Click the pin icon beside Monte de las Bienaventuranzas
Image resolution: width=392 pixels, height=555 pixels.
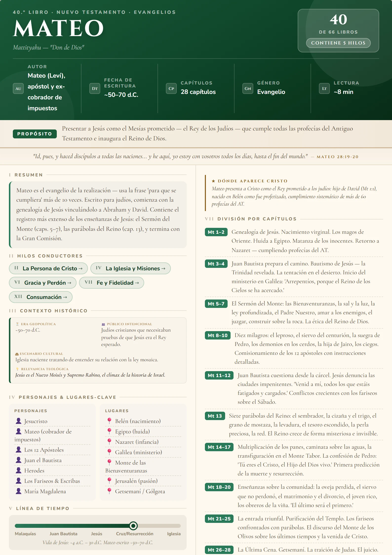coord(109,462)
